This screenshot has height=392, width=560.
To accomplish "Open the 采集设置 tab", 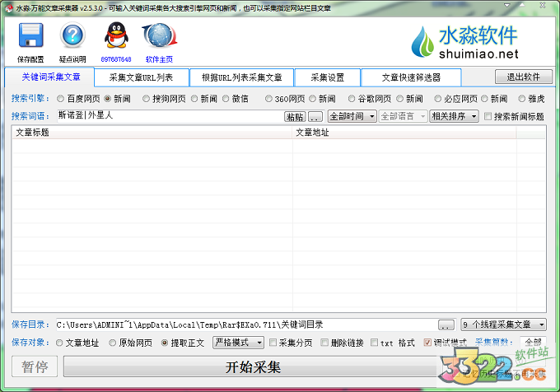I will click(x=328, y=77).
